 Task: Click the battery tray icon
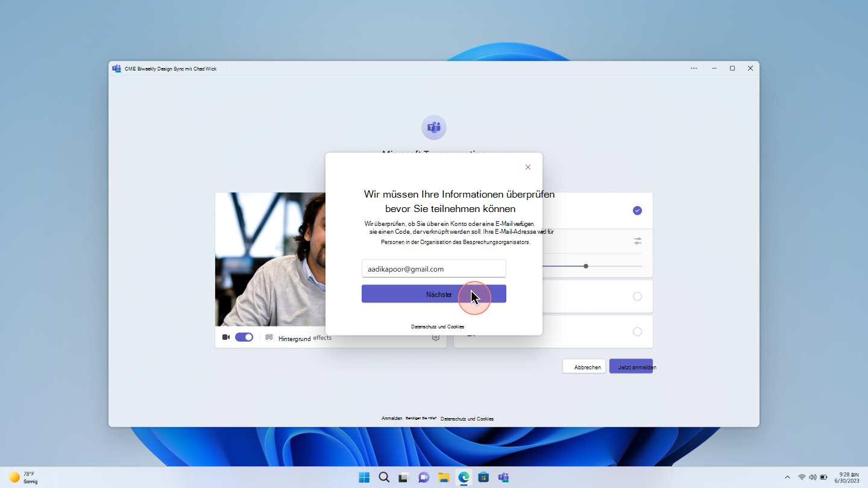pos(824,477)
